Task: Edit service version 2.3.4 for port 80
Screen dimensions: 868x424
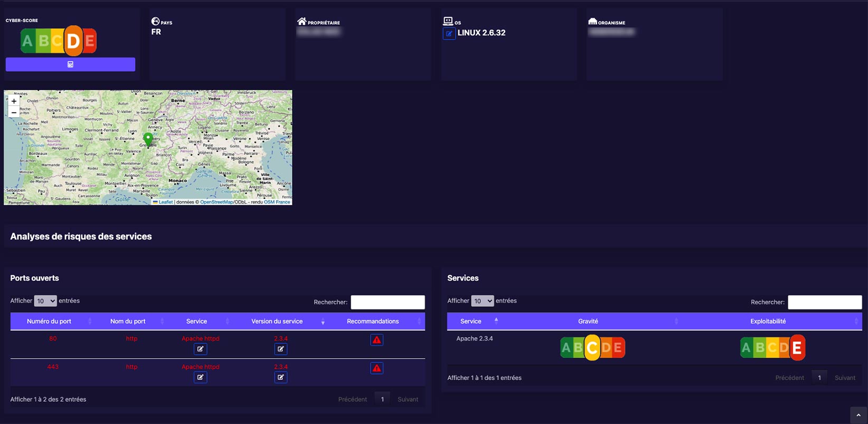Action: [x=280, y=349]
